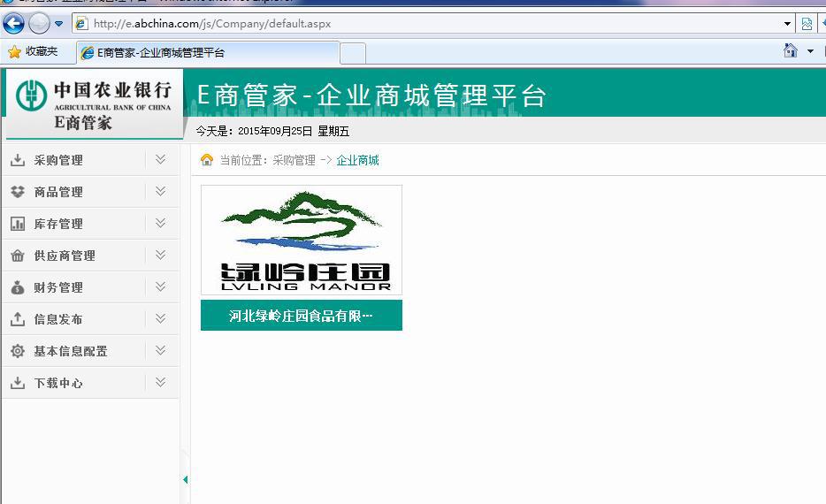826x504 pixels.
Task: Expand the 信息发布 chevron
Action: coord(161,318)
